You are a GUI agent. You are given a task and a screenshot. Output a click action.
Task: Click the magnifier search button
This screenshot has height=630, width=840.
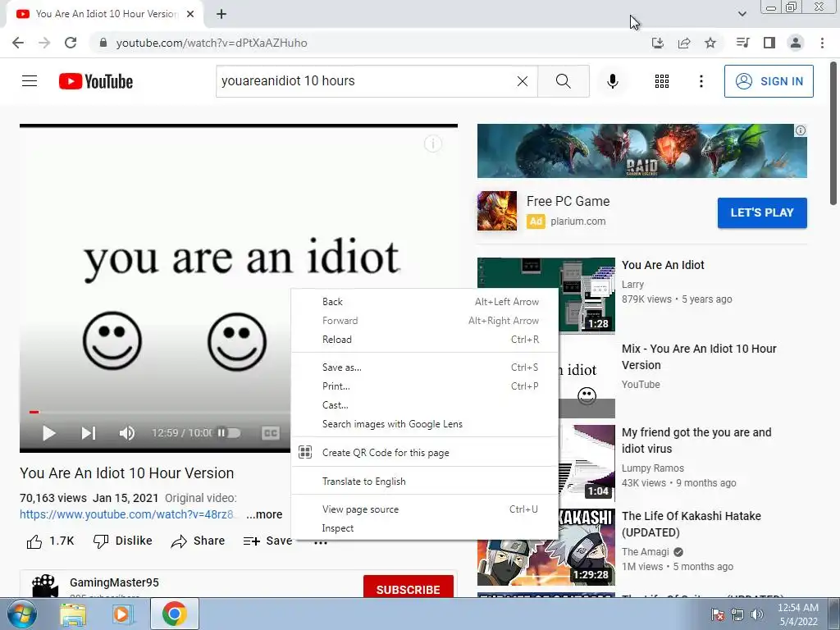tap(563, 81)
